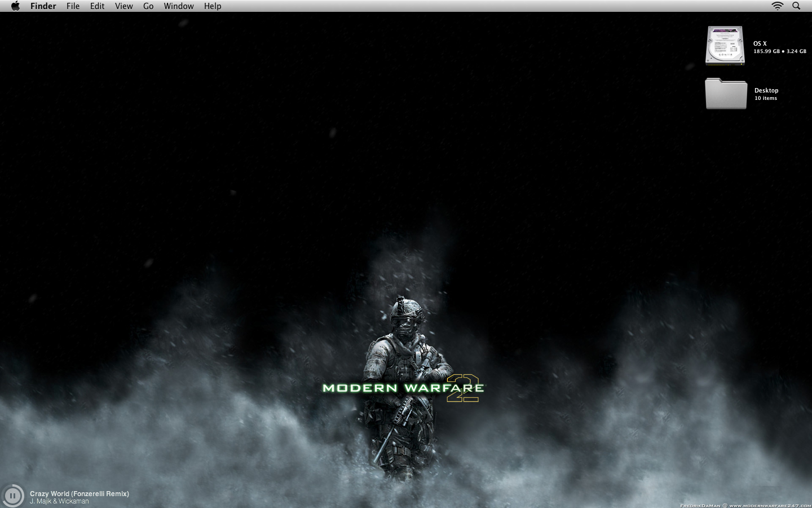
Task: Open the Window menu
Action: click(x=179, y=6)
